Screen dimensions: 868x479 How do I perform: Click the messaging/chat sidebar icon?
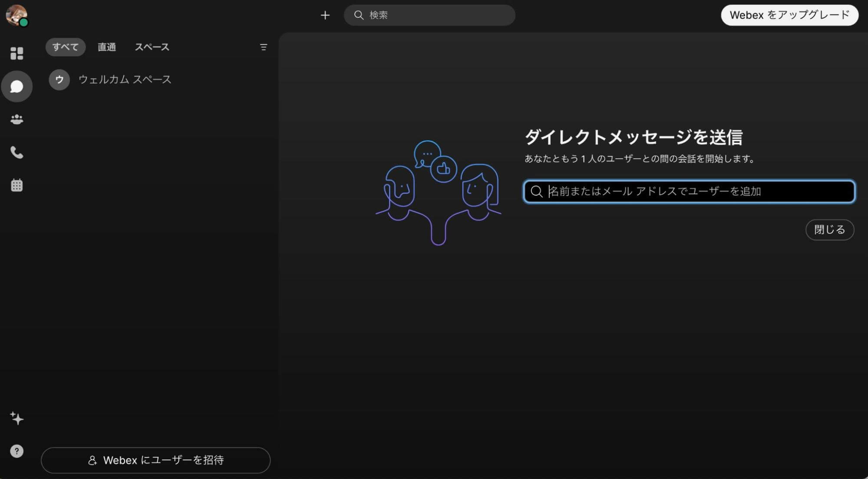(16, 86)
